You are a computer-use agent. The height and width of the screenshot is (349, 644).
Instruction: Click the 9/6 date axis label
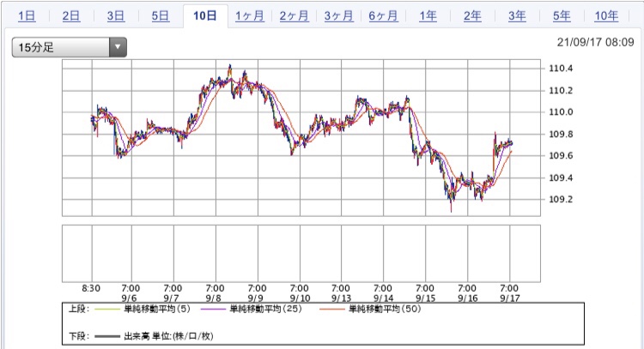tap(129, 298)
